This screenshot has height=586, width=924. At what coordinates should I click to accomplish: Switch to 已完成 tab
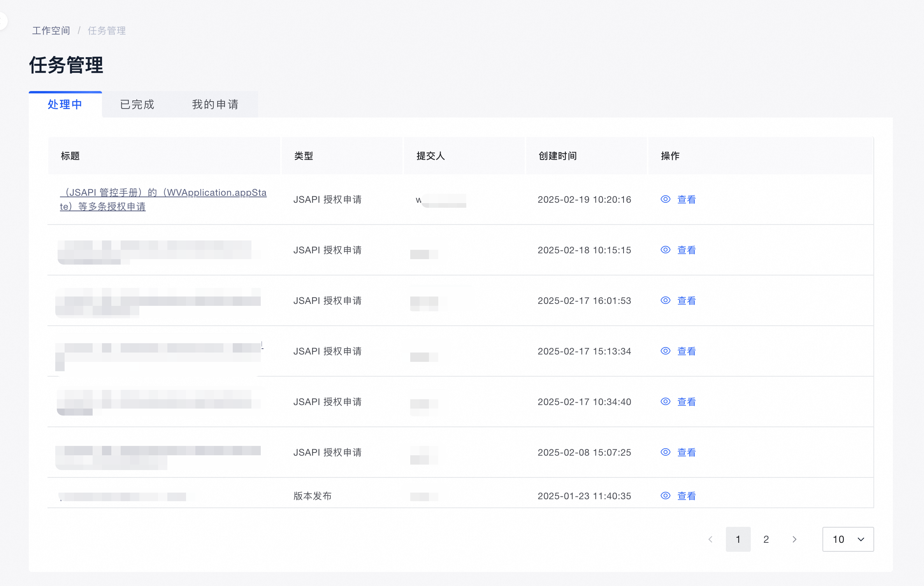click(137, 104)
